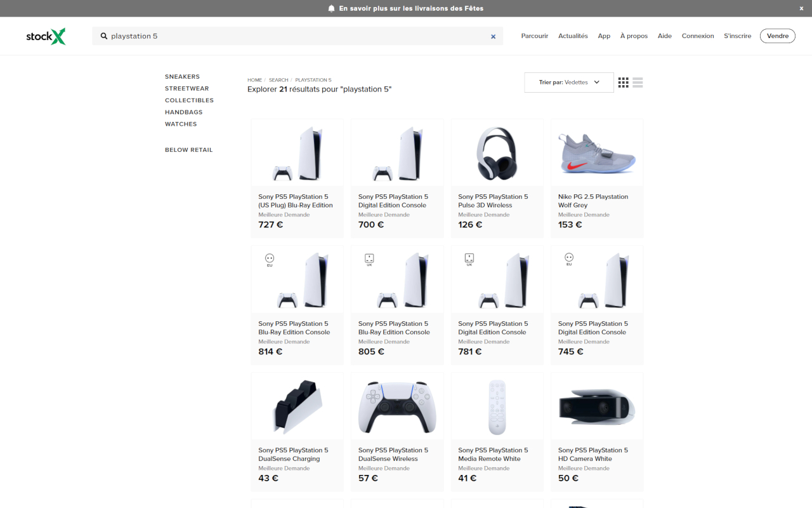Click the bell icon in the top banner
812x508 pixels.
pyautogui.click(x=331, y=8)
